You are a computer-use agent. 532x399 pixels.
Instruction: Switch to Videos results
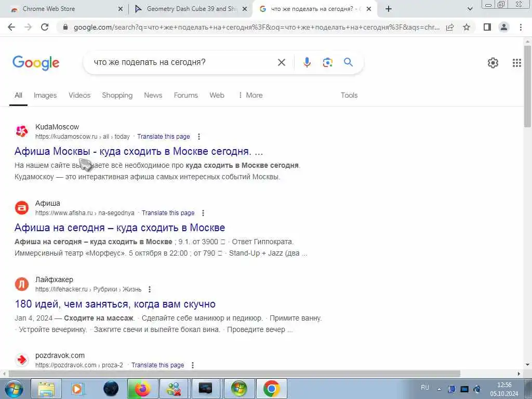[x=79, y=96]
